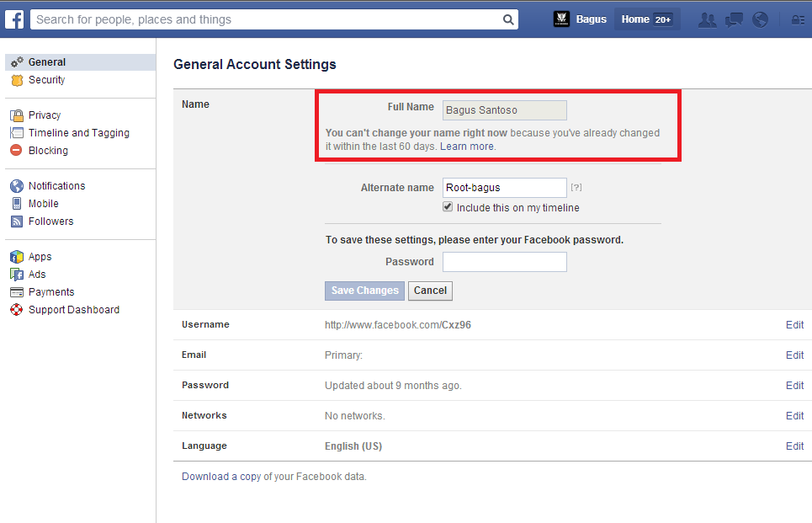Image resolution: width=812 pixels, height=523 pixels.
Task: Open Apps settings
Action: 40,257
